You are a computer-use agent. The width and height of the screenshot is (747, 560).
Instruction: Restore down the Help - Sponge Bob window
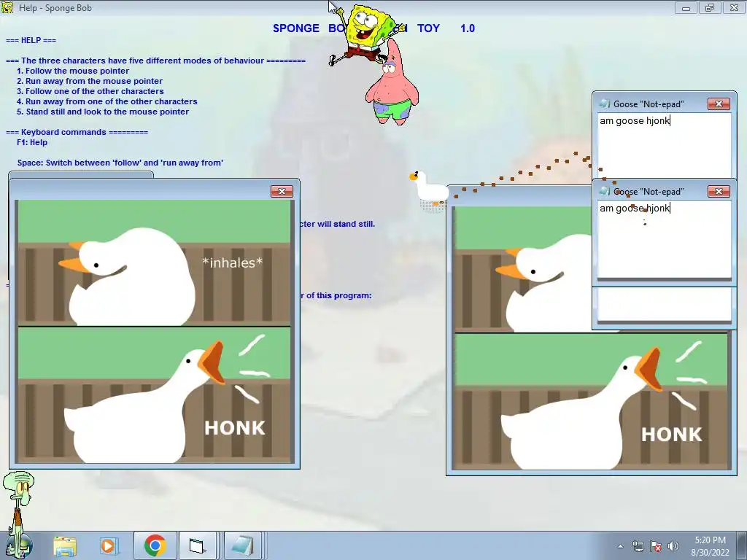tap(710, 8)
